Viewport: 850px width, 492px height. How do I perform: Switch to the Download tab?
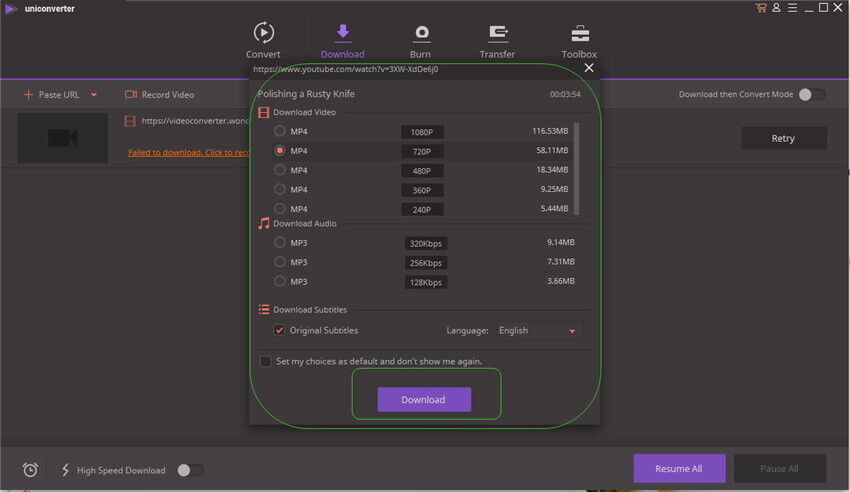342,40
